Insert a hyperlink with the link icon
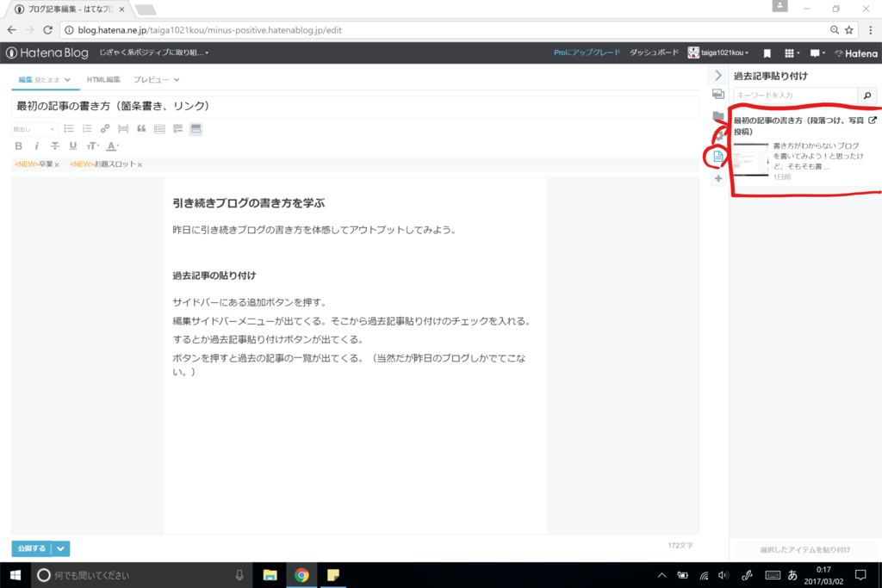Screen dimensions: 882x588 [104, 127]
